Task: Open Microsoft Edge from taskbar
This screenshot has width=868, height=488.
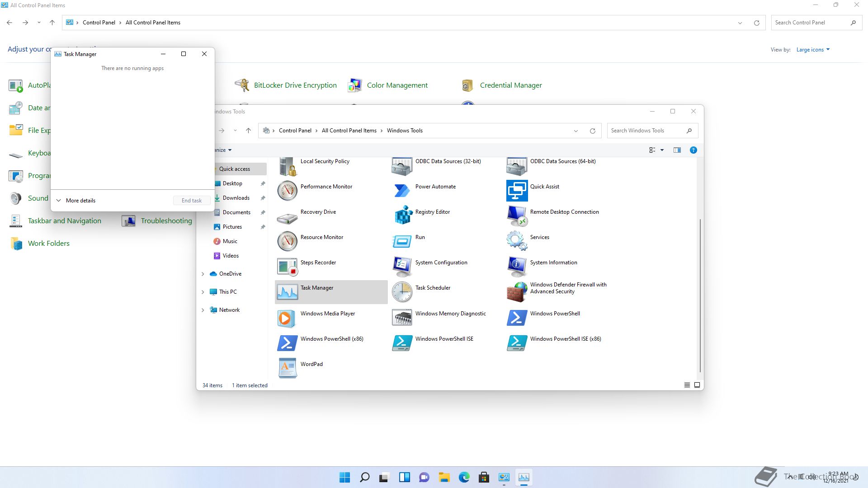Action: pos(464,477)
